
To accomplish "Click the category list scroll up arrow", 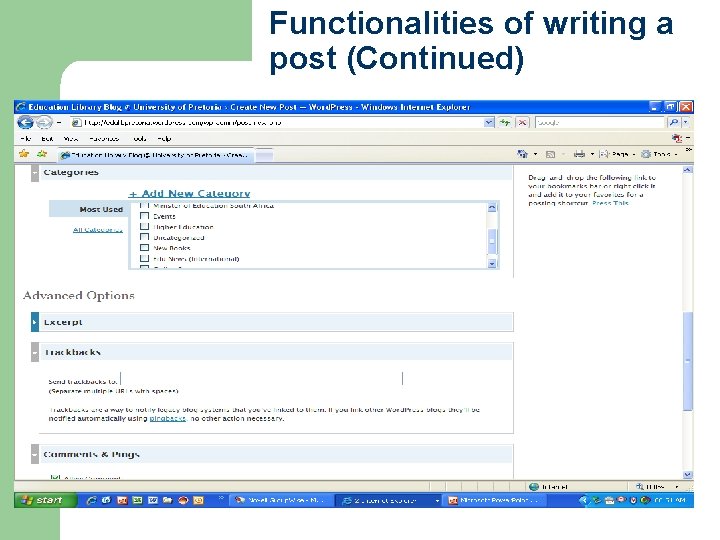I will click(x=492, y=208).
